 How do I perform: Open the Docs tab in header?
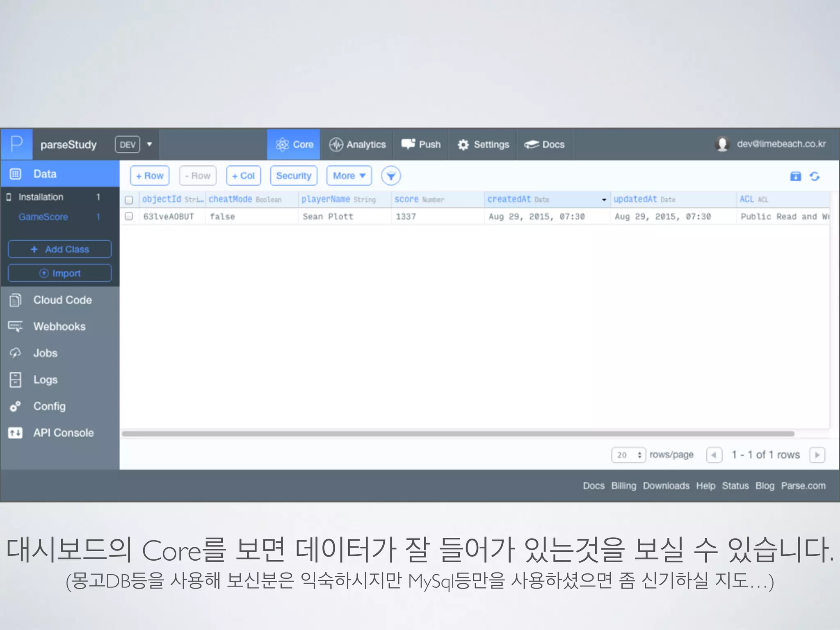(545, 144)
